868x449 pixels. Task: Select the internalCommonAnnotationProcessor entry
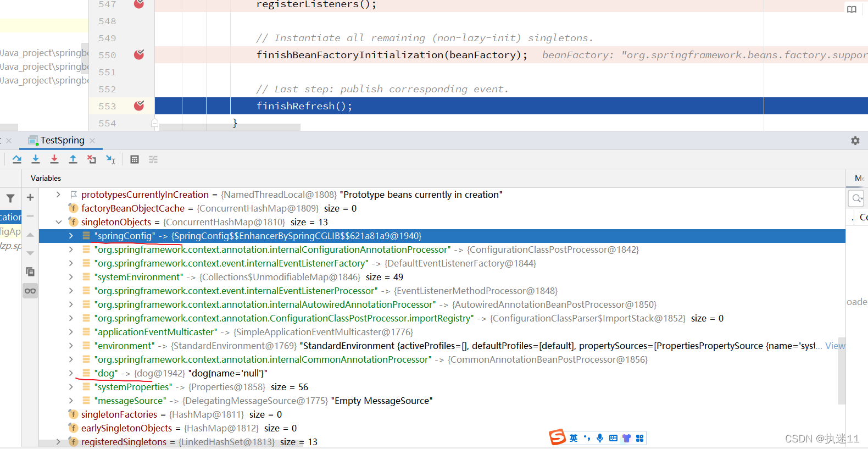442,359
